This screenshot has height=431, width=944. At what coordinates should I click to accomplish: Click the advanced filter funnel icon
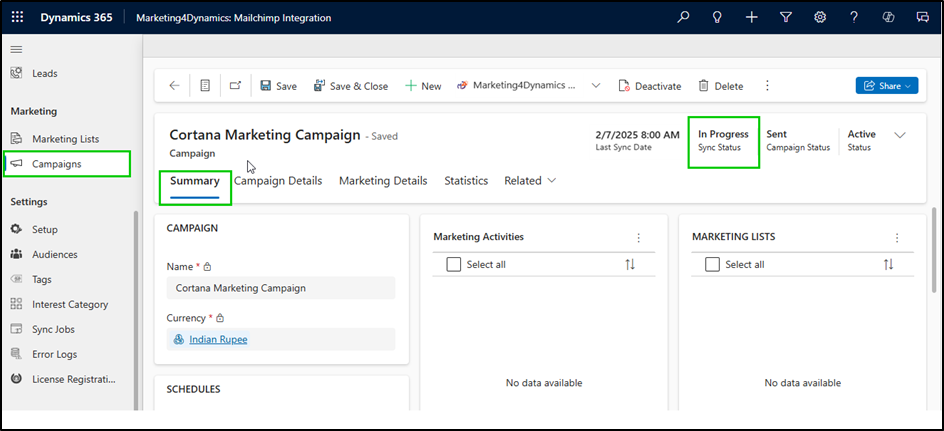(x=786, y=18)
